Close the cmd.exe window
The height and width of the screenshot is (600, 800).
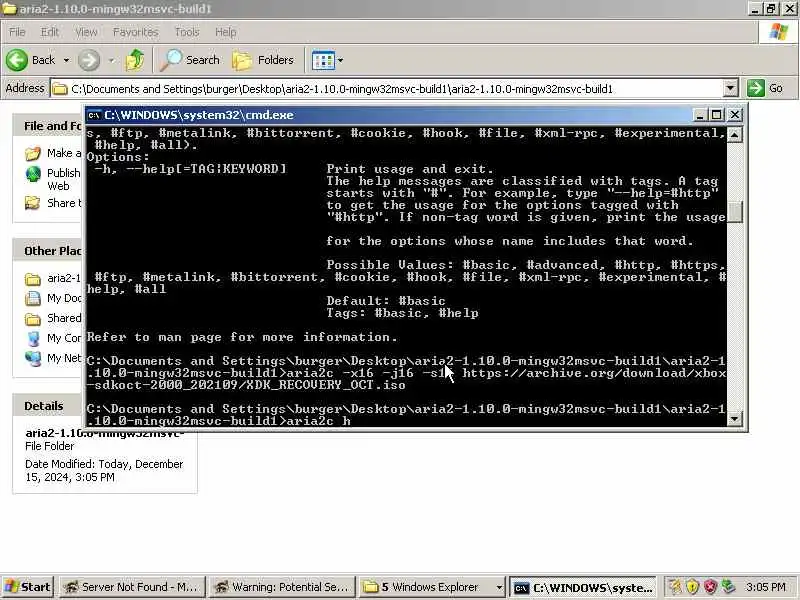tap(734, 115)
